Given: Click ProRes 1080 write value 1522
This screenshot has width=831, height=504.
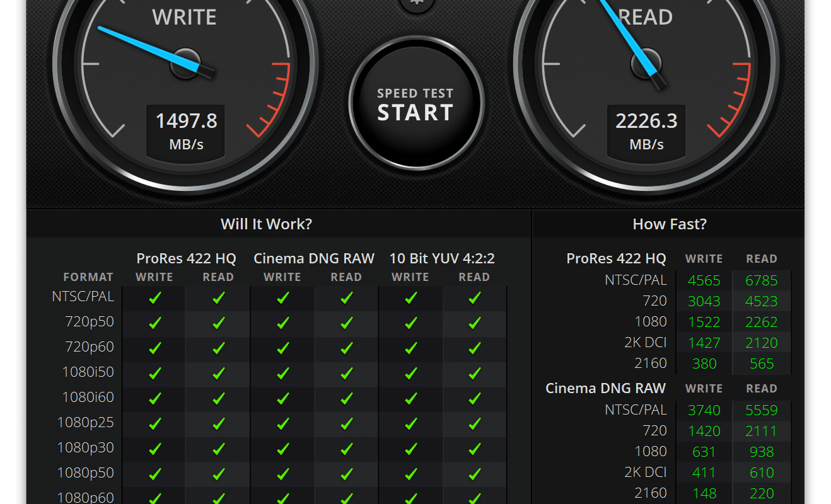Looking at the screenshot, I should [x=704, y=322].
